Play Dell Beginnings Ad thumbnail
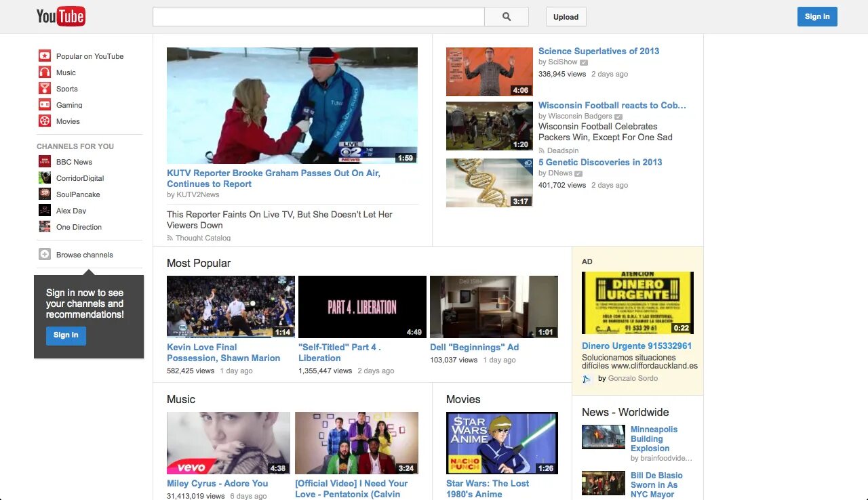 pyautogui.click(x=494, y=307)
